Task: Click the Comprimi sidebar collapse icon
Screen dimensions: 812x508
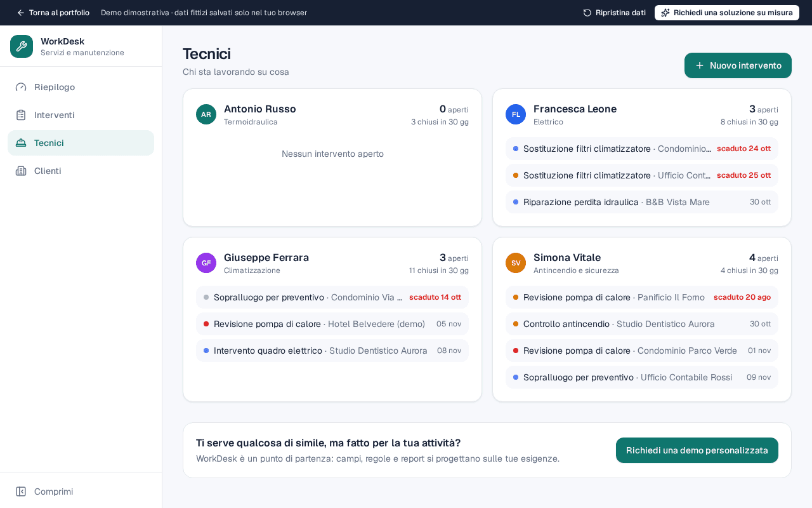Action: pyautogui.click(x=21, y=491)
